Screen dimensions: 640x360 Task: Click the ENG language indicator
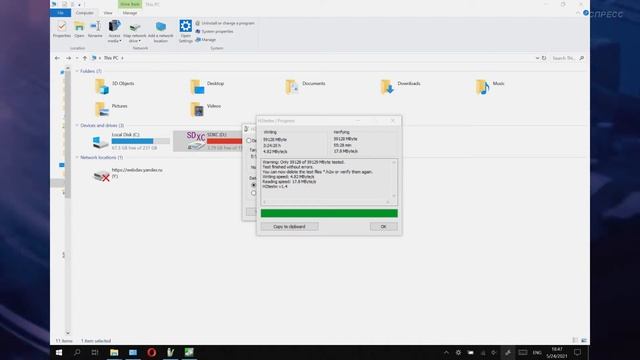pos(537,352)
